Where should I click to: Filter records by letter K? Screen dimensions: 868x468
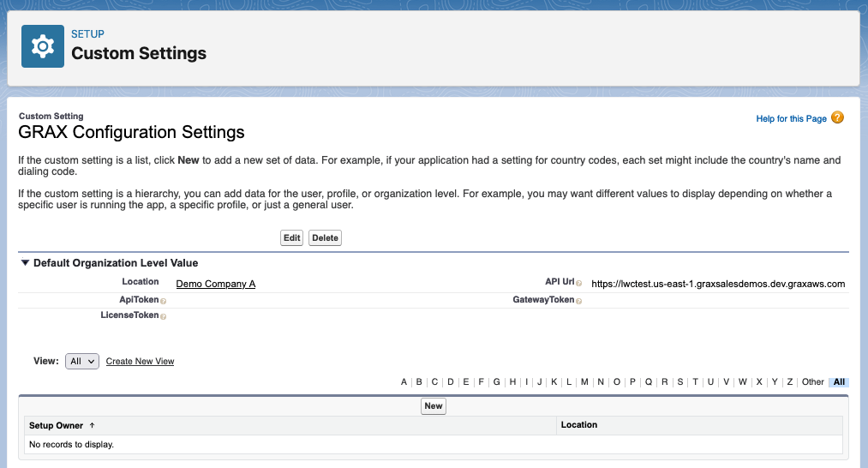tap(554, 381)
